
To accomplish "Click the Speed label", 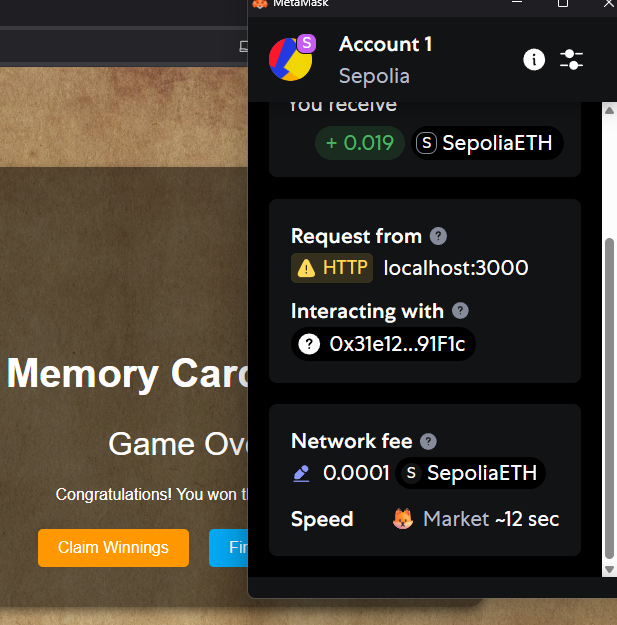I will (x=322, y=519).
